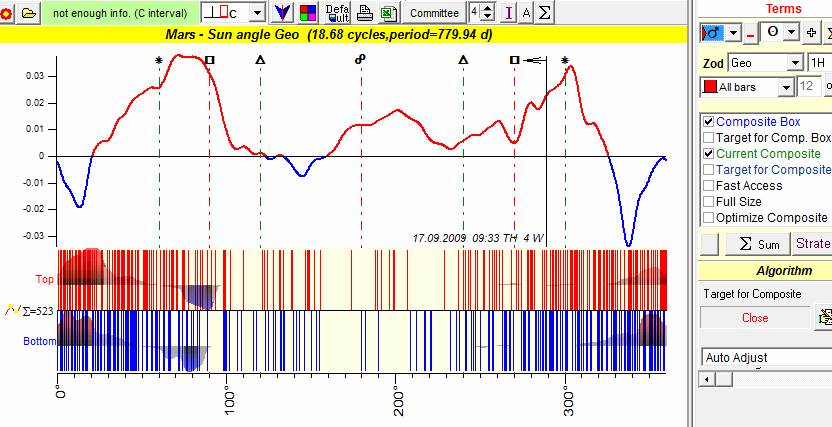The width and height of the screenshot is (832, 427).
Task: Click the blue V chart icon
Action: click(x=282, y=13)
